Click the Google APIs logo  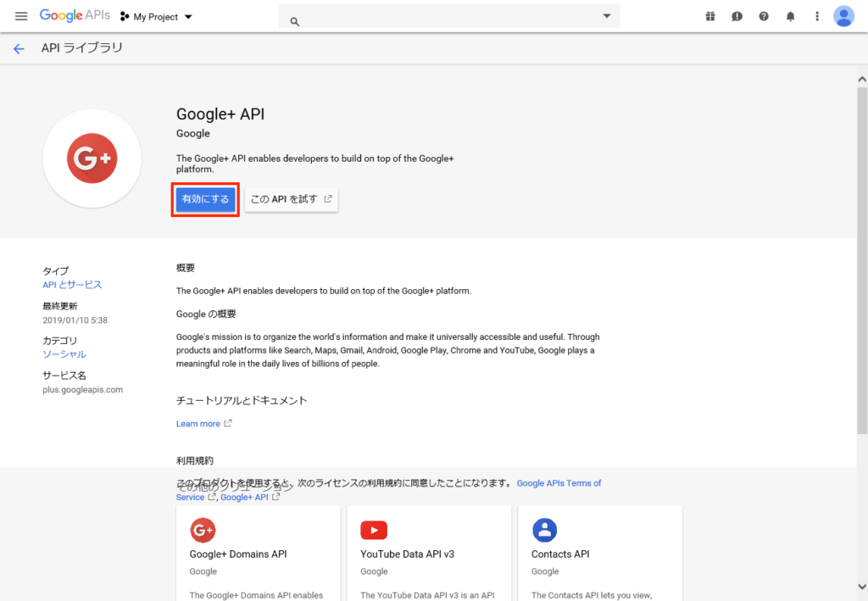(x=75, y=16)
